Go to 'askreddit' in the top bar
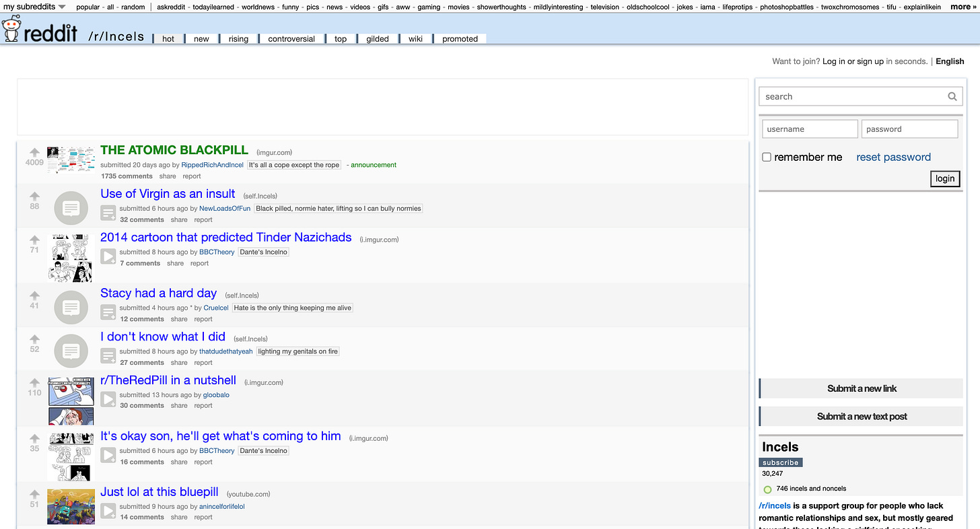 point(172,7)
